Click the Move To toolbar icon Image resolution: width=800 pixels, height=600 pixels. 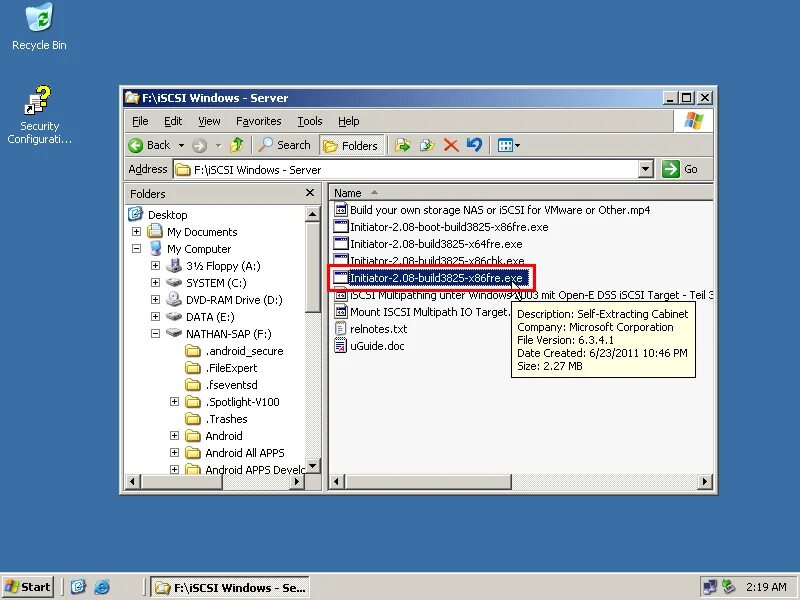(x=403, y=145)
